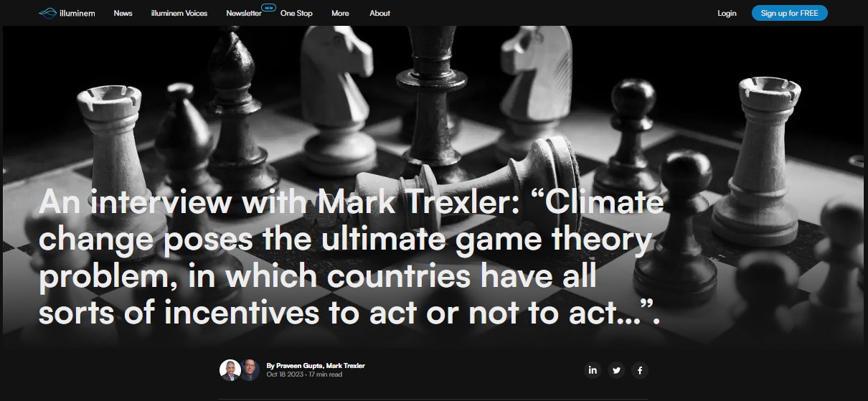This screenshot has height=401, width=868.
Task: Open the About menu
Action: (x=379, y=13)
